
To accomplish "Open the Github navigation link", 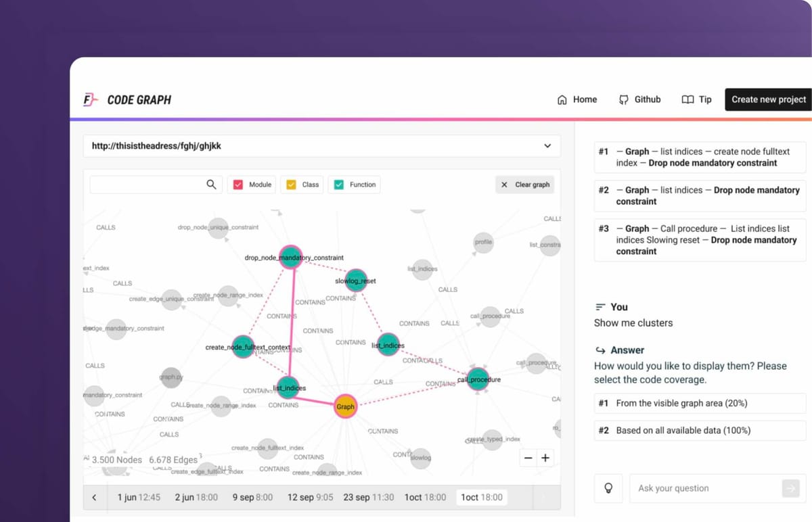I will 639,99.
